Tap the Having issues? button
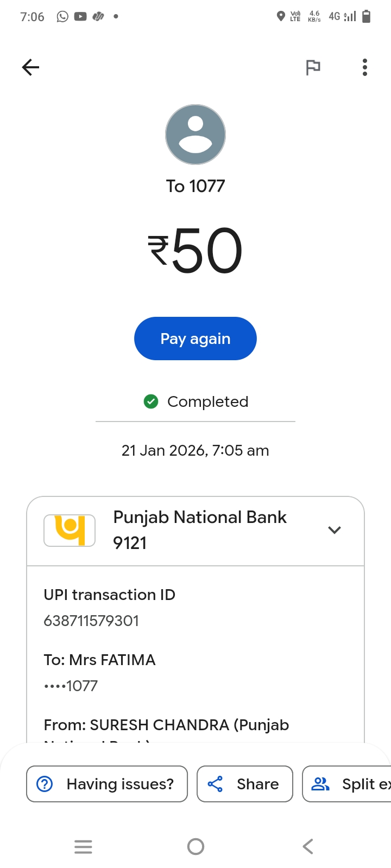Viewport: 391px width, 868px height. coord(107,784)
